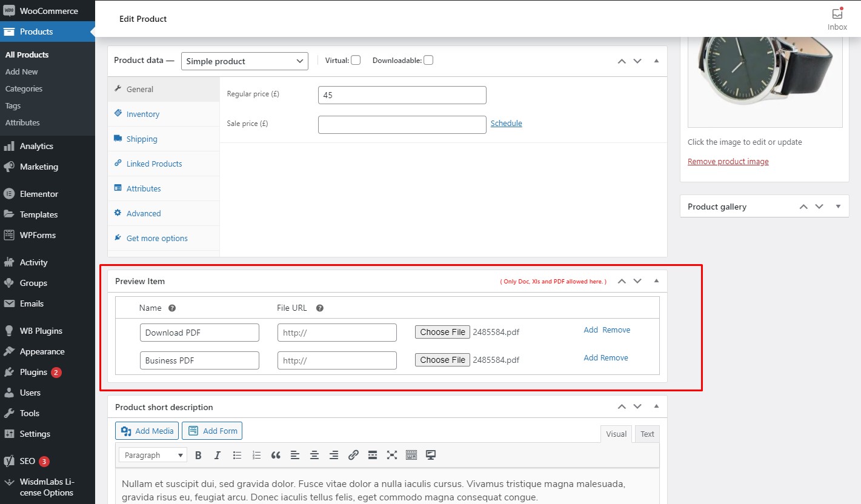Click the Blockquote icon
This screenshot has width=861, height=504.
pos(276,455)
